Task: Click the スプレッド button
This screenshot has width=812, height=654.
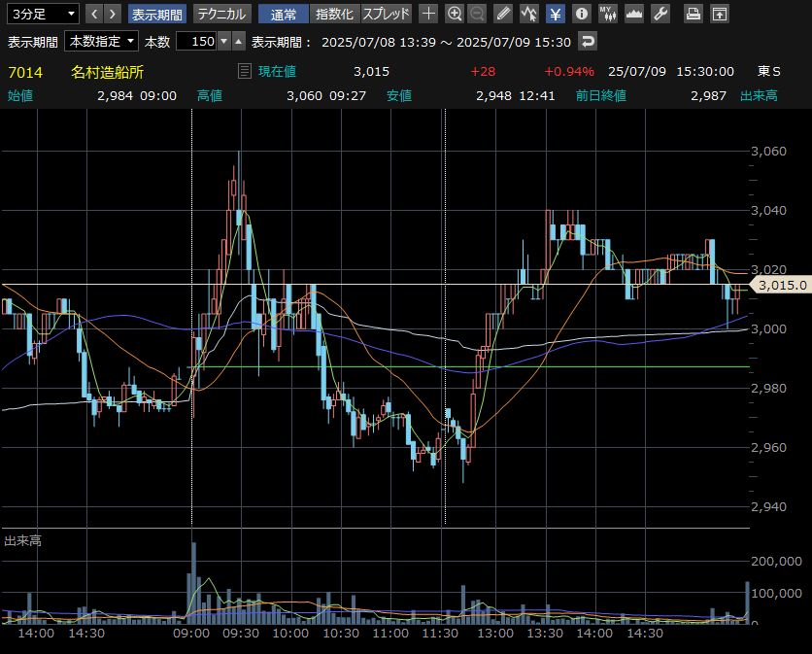Action: [387, 14]
